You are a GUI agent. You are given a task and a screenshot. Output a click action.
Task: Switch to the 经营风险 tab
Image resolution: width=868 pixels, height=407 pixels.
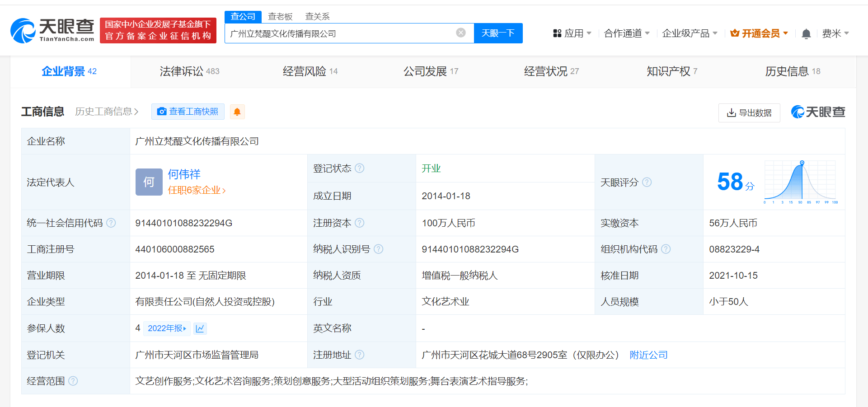[310, 71]
